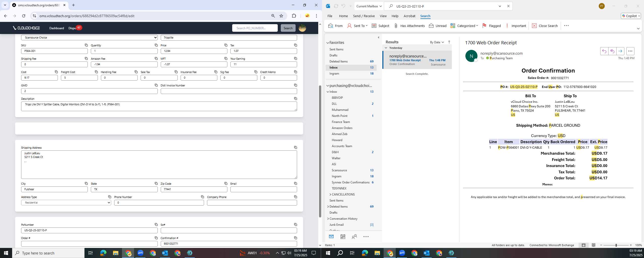Open File Explorer on left taskbar
The width and height of the screenshot is (644, 258).
(115, 253)
